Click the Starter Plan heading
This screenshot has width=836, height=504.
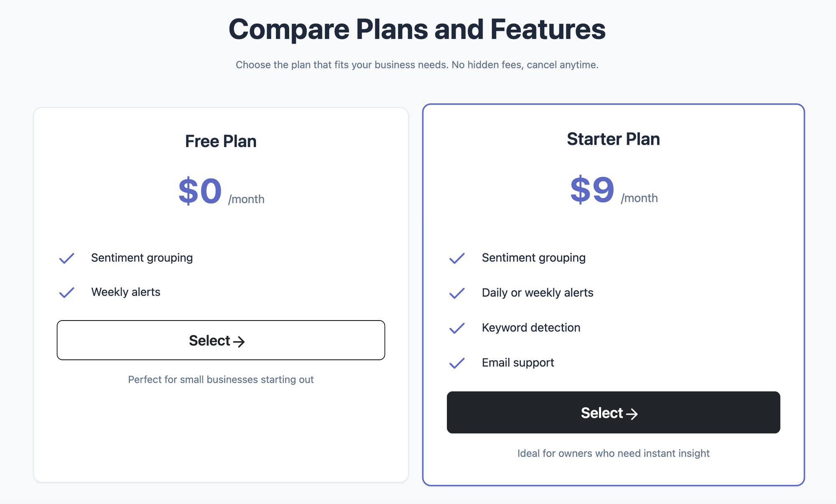point(613,139)
